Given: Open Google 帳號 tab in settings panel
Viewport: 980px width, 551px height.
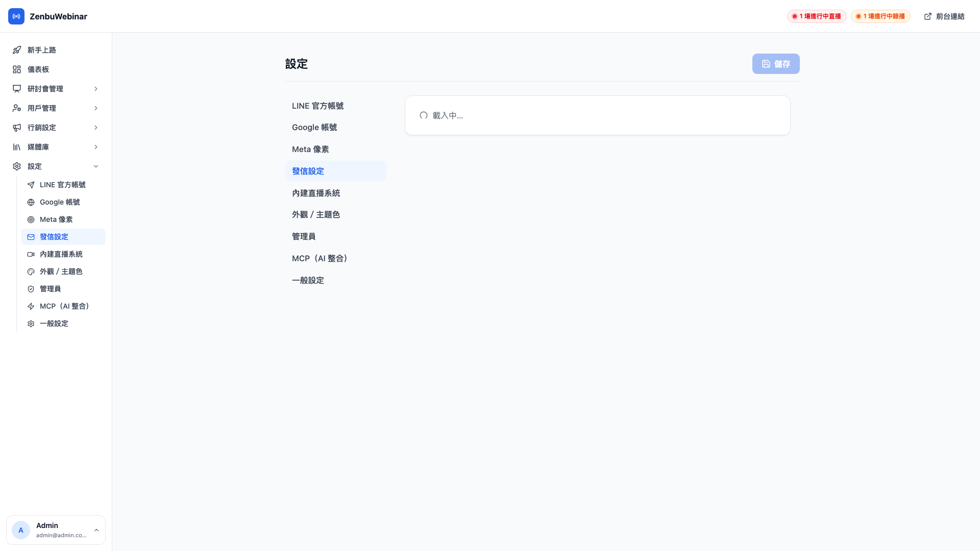Looking at the screenshot, I should (336, 127).
